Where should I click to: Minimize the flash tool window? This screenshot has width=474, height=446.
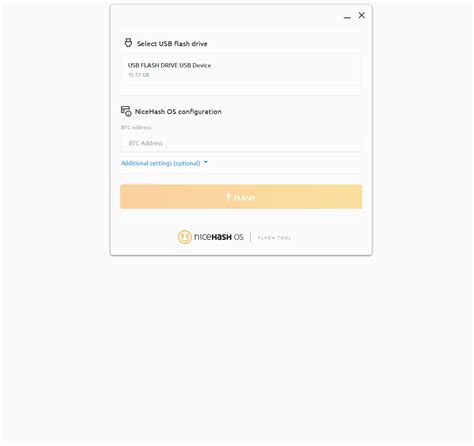(x=347, y=17)
